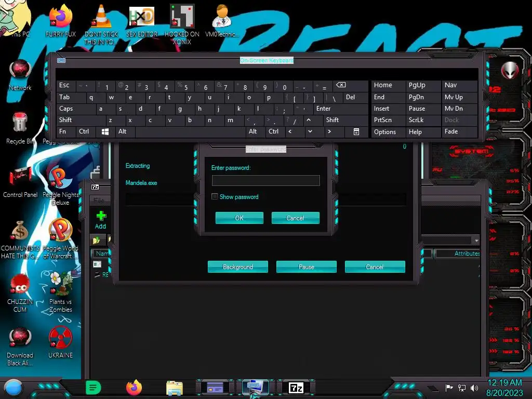Toggle the ScrLk key

click(423, 120)
